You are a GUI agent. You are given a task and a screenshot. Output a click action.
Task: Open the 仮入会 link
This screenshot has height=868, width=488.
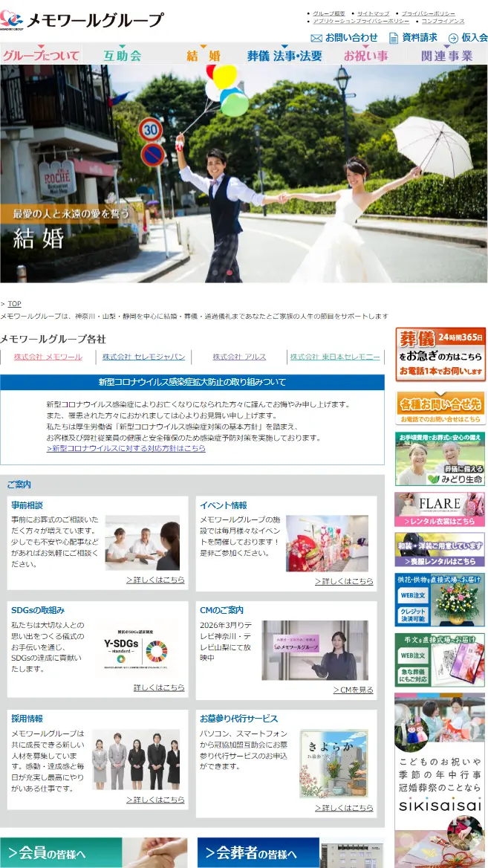pos(474,38)
